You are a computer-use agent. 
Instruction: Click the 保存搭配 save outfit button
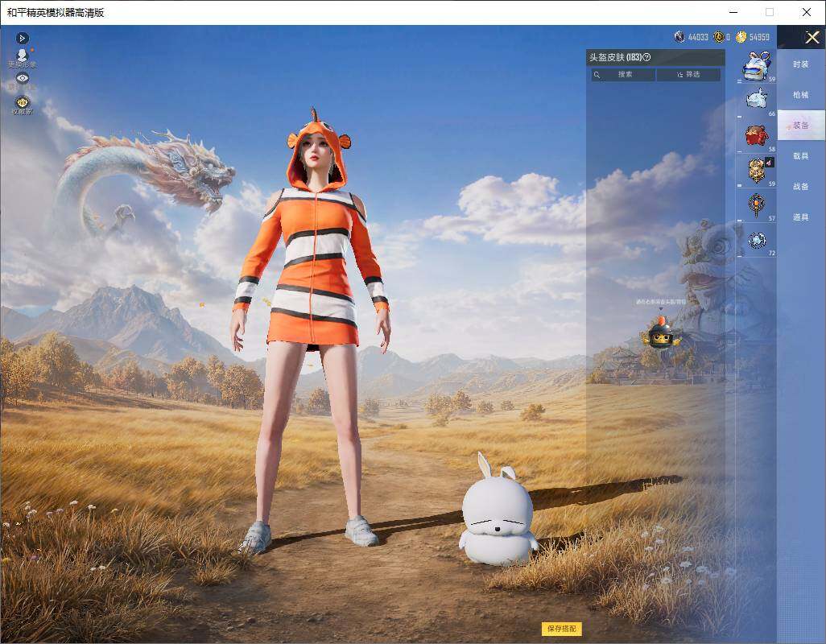(562, 628)
